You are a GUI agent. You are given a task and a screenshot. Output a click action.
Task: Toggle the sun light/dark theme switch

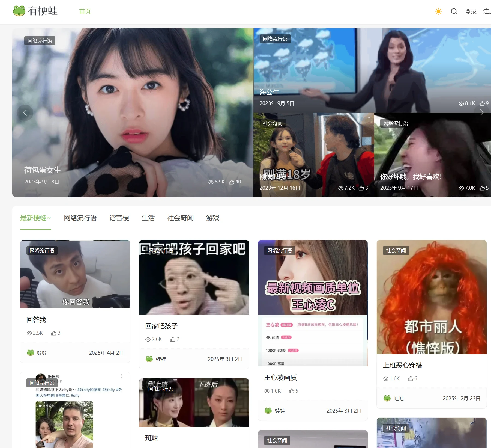[x=438, y=11]
